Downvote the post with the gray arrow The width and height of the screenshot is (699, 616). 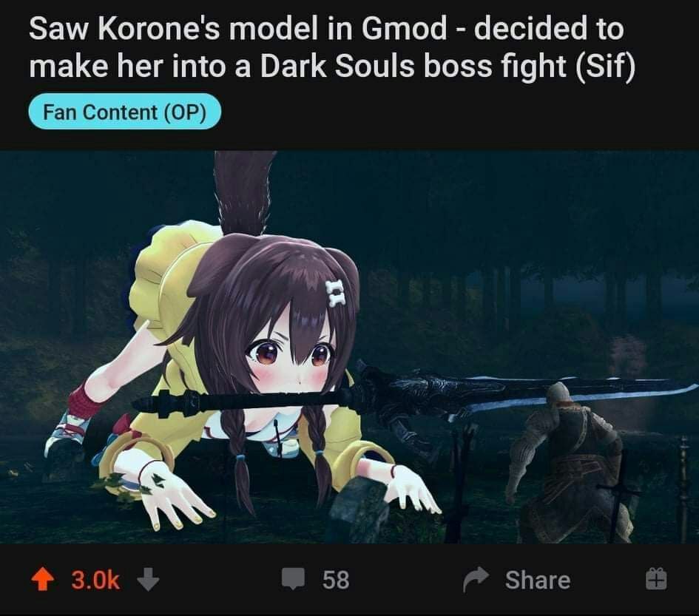[148, 579]
